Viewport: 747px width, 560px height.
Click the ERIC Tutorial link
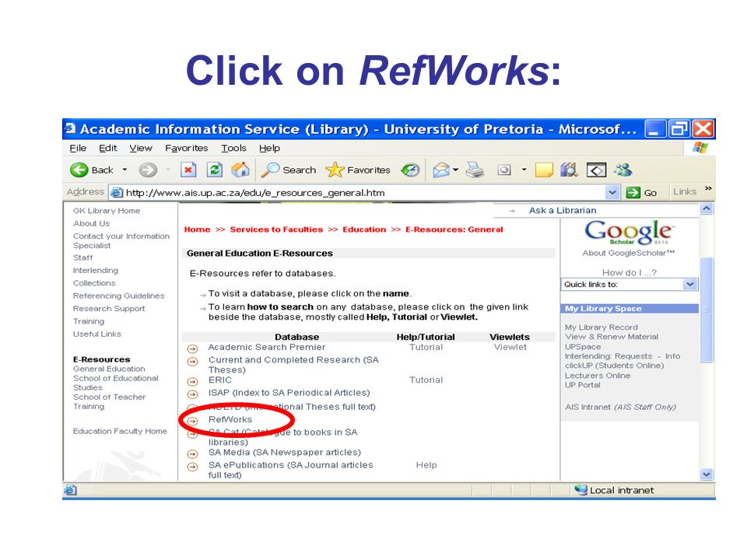pos(426,380)
